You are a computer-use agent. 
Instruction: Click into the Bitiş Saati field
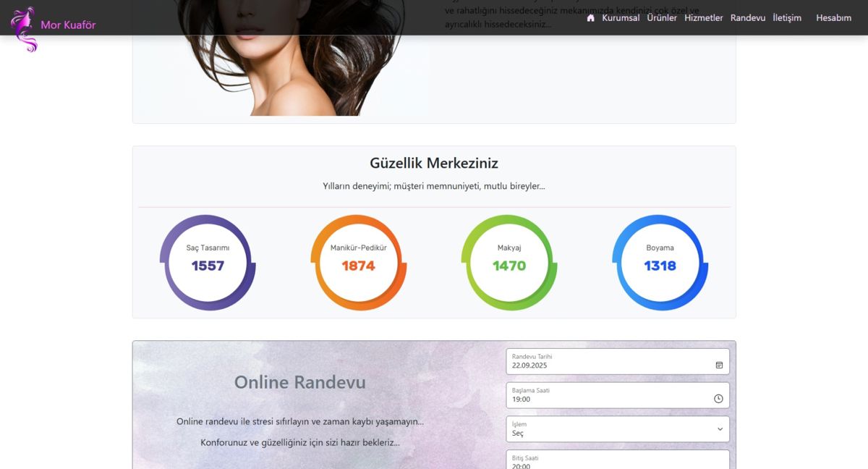tap(617, 461)
